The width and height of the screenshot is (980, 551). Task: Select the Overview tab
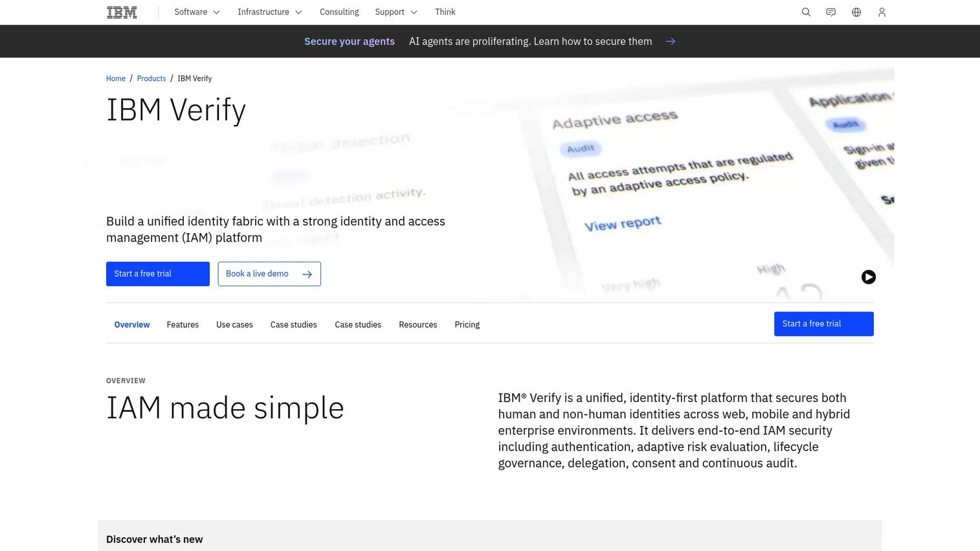point(132,324)
